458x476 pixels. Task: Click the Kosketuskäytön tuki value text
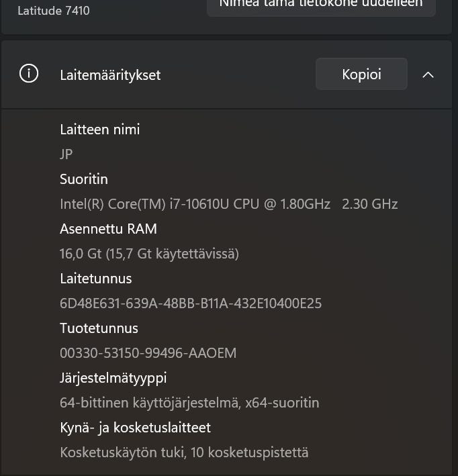[x=184, y=453]
